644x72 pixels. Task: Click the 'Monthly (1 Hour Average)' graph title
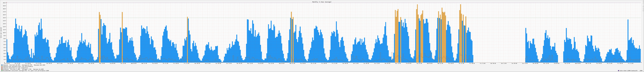(322, 2)
